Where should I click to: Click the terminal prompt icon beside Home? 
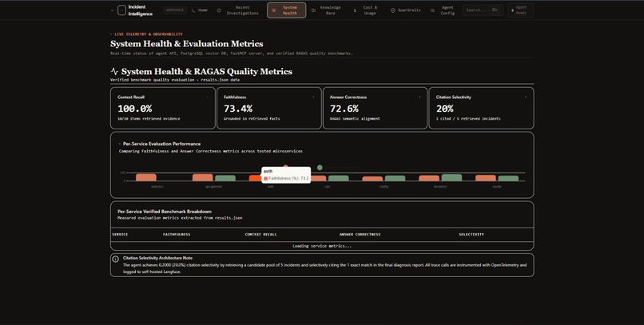pyautogui.click(x=193, y=10)
